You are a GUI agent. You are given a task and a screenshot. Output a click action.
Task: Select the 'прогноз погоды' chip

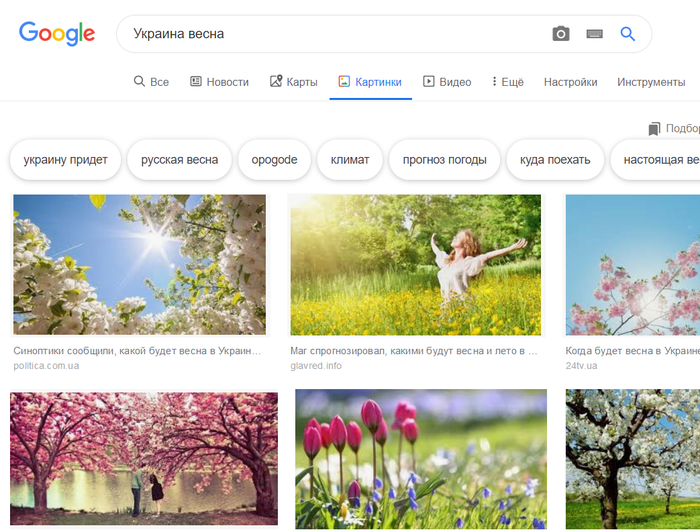coord(444,160)
